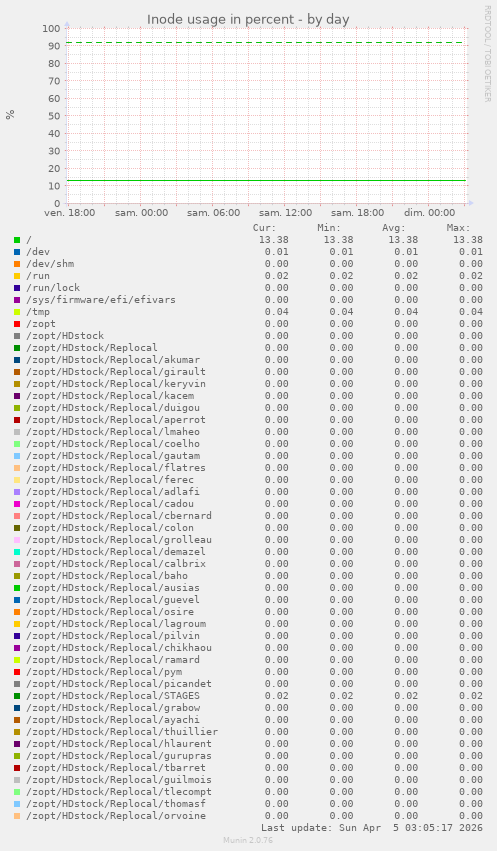Click the /zopt/HDstock/Replocal/ayachi label
Screen dimensions: 497x851
tap(113, 719)
